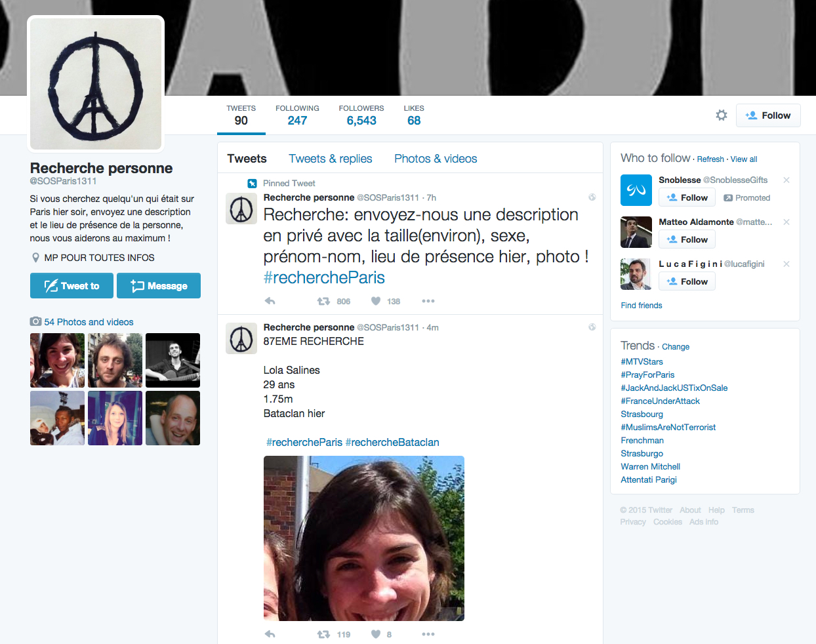This screenshot has height=644, width=816.
Task: Click the Luca Figini avatar
Action: (x=636, y=274)
